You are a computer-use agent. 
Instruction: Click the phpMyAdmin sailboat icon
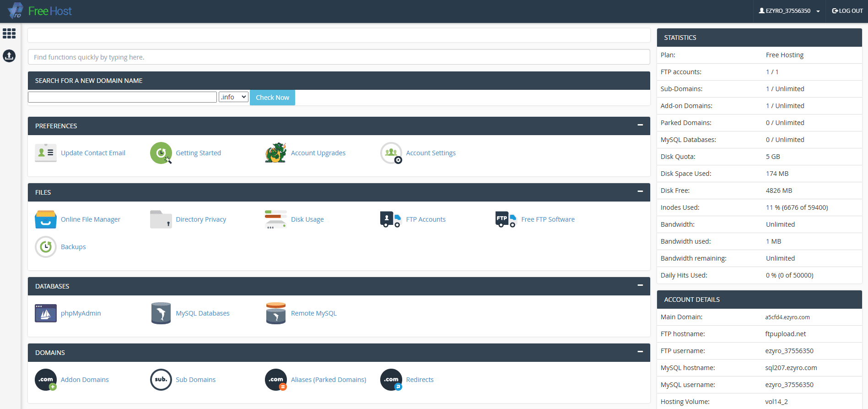(46, 313)
